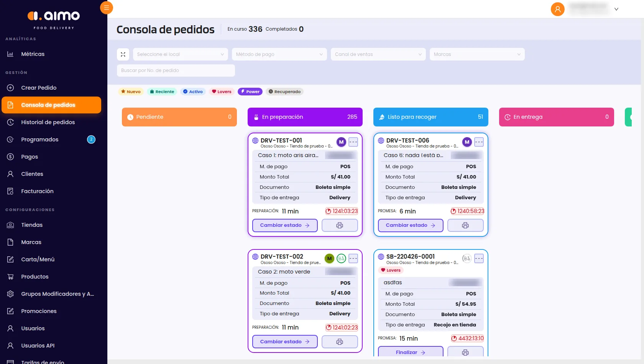Click the fullscreen expand icon button
The width and height of the screenshot is (644, 364).
(123, 54)
